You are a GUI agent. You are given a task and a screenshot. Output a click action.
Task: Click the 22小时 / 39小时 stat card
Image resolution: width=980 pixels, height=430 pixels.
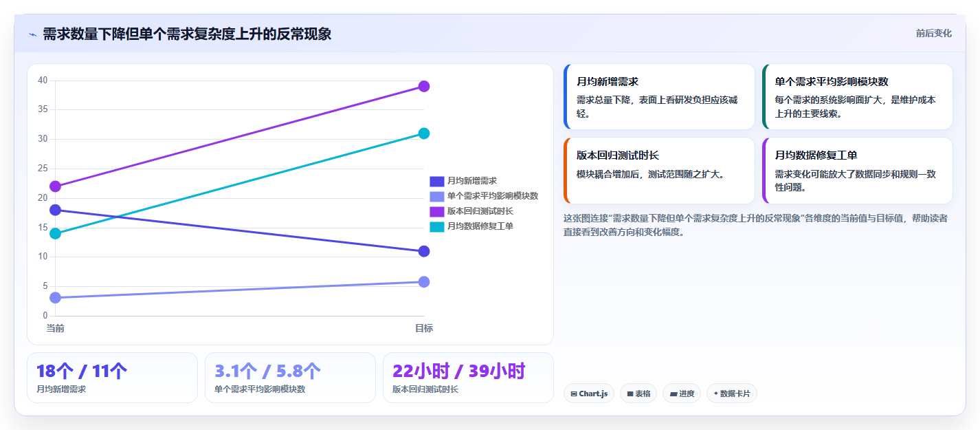(468, 378)
